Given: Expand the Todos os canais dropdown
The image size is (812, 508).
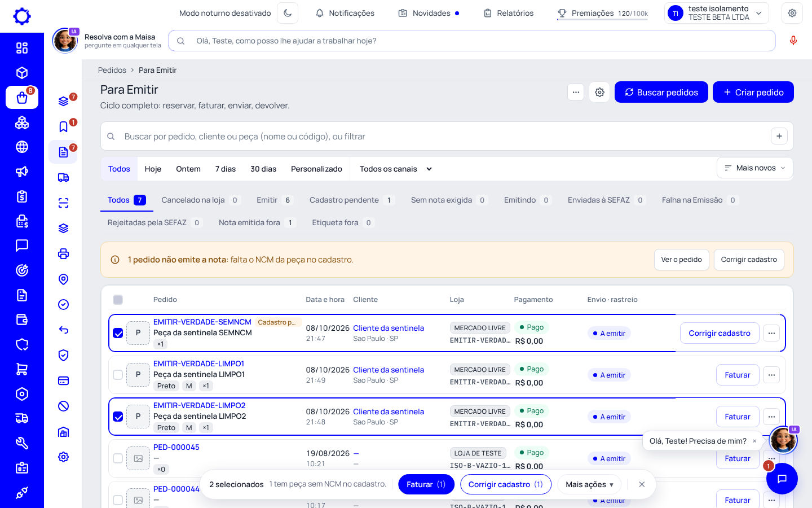Looking at the screenshot, I should [x=395, y=169].
